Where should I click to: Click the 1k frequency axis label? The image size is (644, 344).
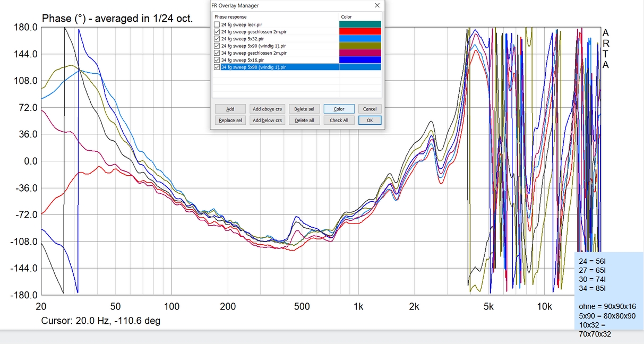[x=358, y=307]
